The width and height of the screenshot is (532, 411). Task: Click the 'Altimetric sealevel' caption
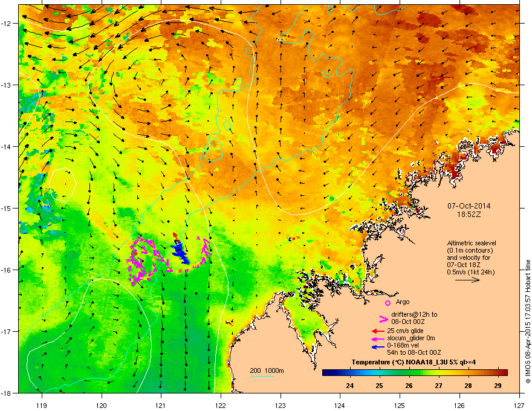(x=472, y=243)
